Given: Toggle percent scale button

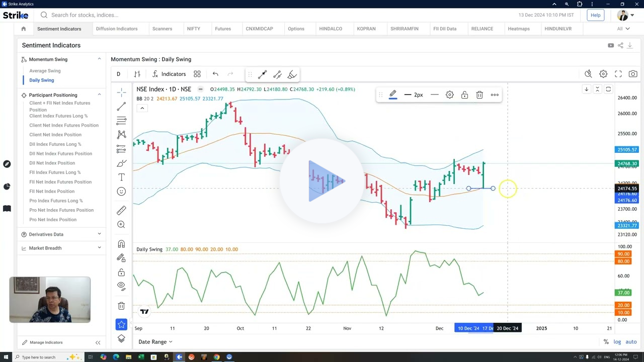Looking at the screenshot, I should pyautogui.click(x=606, y=342).
